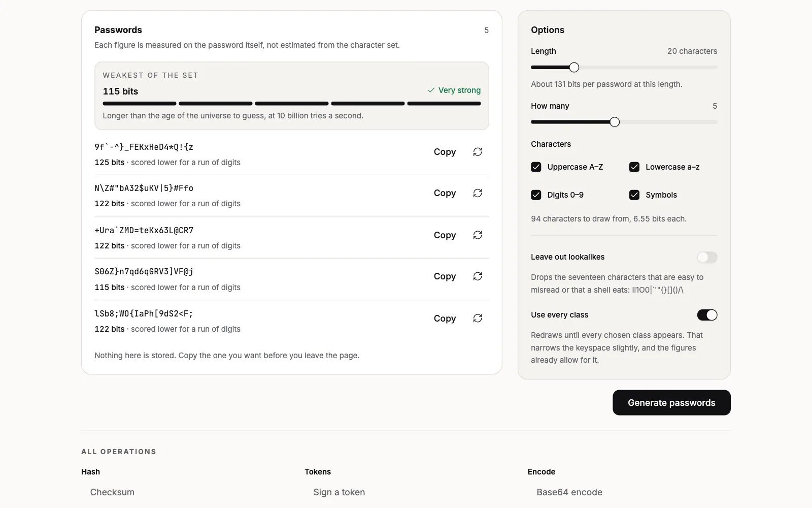Click the Hash section heading

point(90,472)
